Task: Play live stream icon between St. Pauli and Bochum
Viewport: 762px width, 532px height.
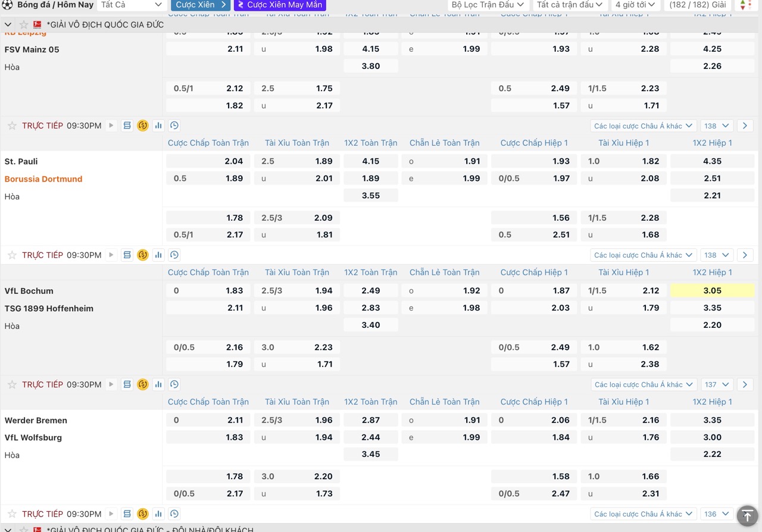Action: [111, 255]
